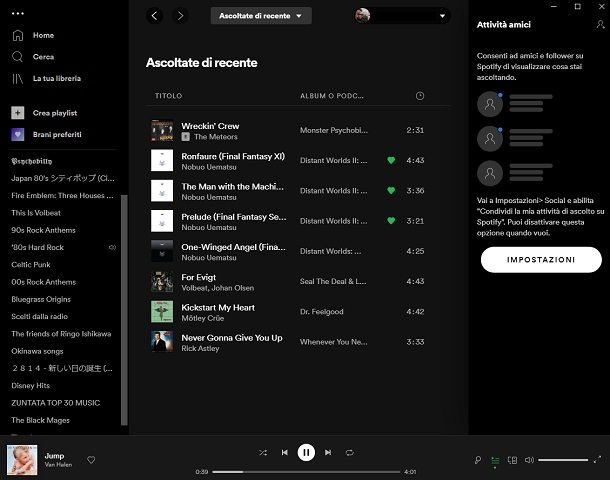Open user profile account dropdown
610x480 pixels.
[x=402, y=16]
